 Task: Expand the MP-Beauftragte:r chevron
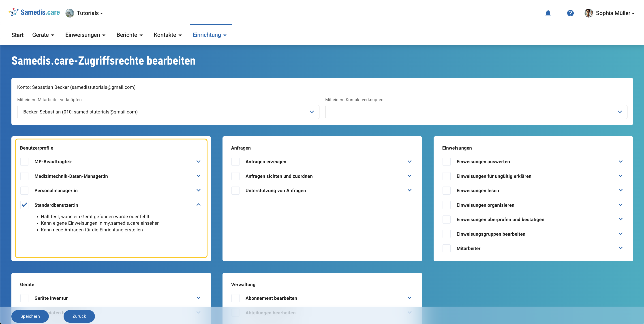(198, 161)
